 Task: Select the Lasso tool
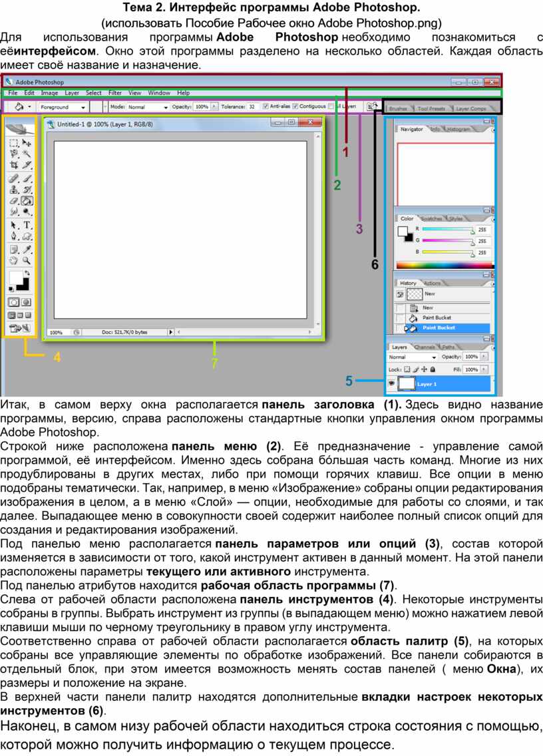coord(14,154)
